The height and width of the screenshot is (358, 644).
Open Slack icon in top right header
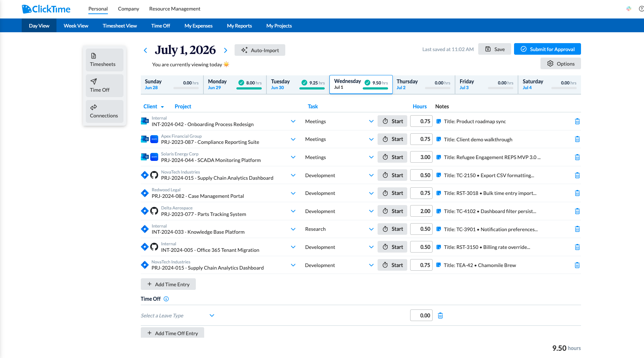(629, 9)
